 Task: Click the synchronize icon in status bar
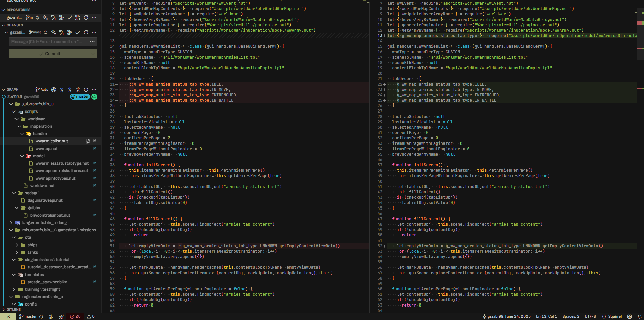pyautogui.click(x=41, y=317)
